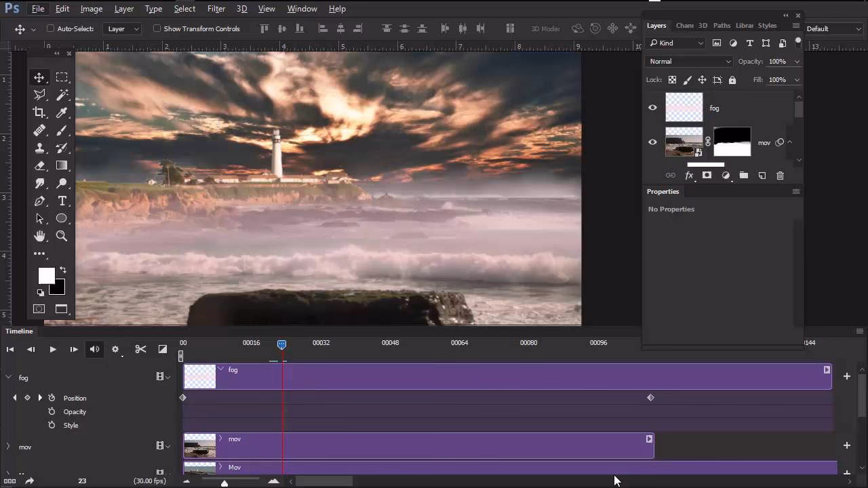Viewport: 868px width, 488px height.
Task: Switch to the Channels tab
Action: coord(685,25)
